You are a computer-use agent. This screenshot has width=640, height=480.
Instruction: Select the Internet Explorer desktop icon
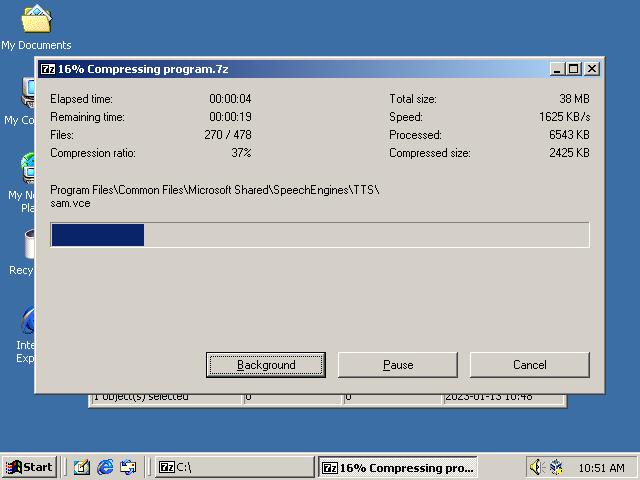pos(28,322)
